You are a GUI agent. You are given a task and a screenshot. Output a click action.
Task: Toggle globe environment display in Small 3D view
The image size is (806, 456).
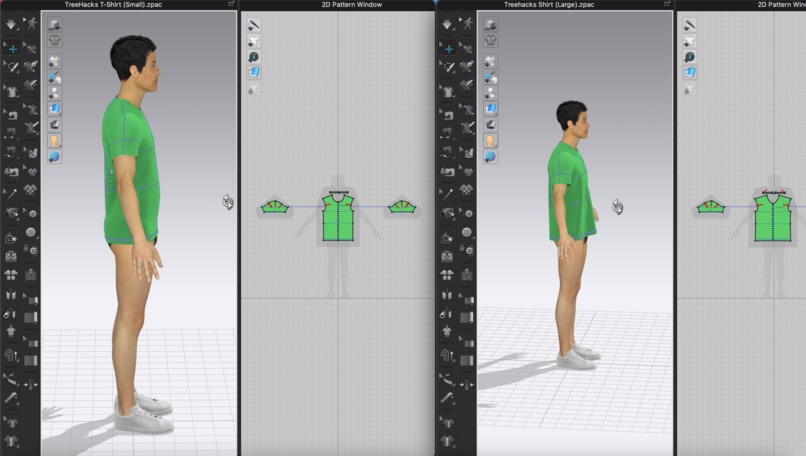click(x=54, y=156)
